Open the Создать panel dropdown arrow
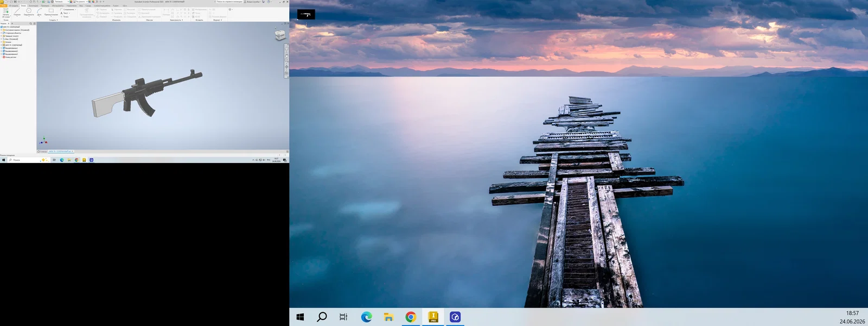 (57, 20)
